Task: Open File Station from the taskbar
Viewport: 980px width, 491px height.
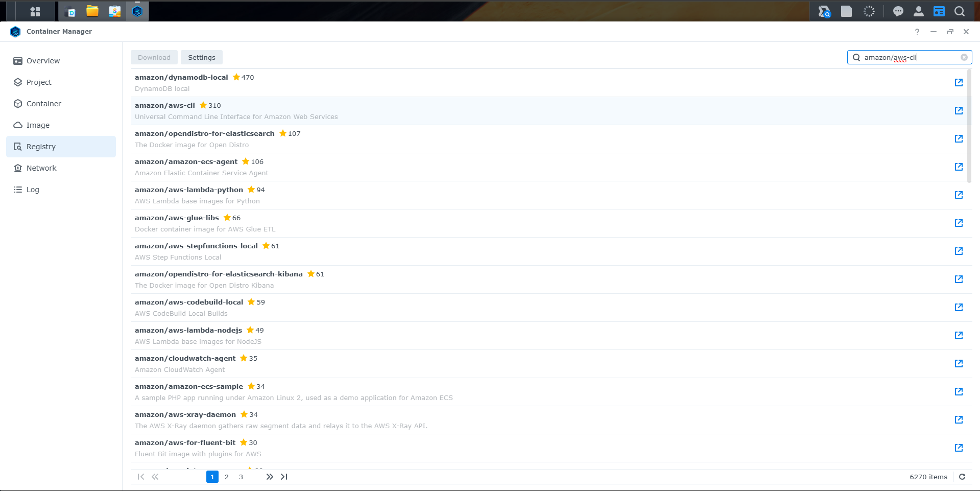Action: (92, 11)
